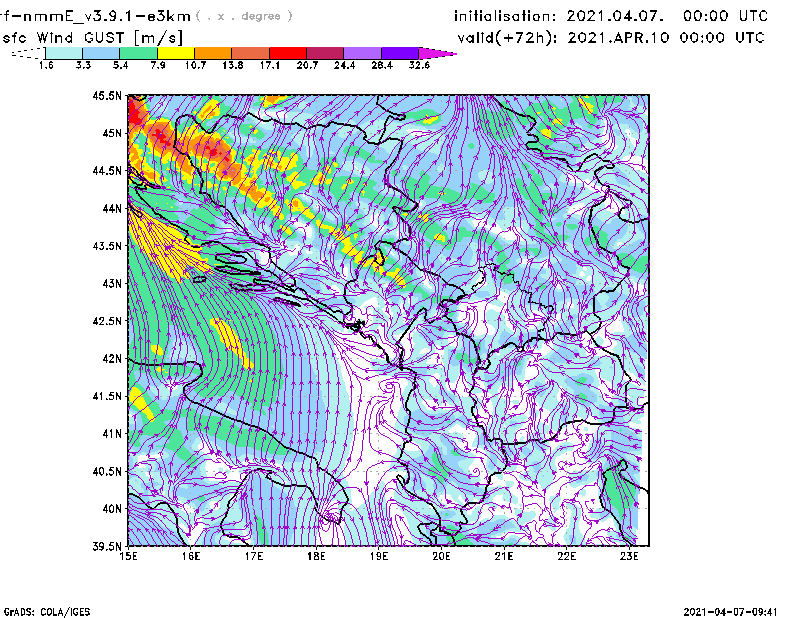The width and height of the screenshot is (800, 618).
Task: Click the "42N" latitude label
Action: 112,358
